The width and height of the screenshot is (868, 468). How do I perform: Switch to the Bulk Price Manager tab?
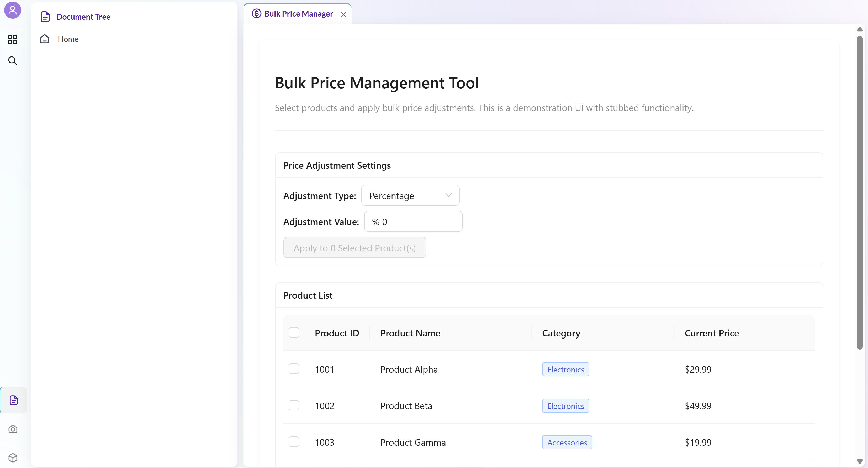(298, 14)
